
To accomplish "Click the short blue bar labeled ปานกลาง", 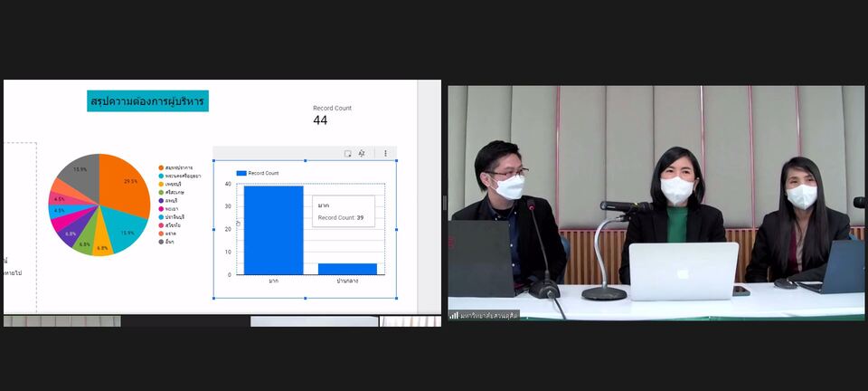I will [x=347, y=269].
